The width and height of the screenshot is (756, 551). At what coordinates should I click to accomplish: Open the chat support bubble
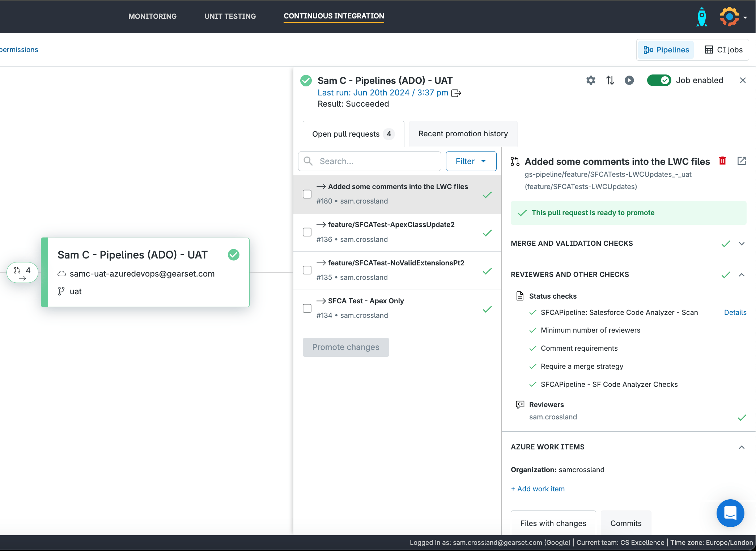pos(730,513)
